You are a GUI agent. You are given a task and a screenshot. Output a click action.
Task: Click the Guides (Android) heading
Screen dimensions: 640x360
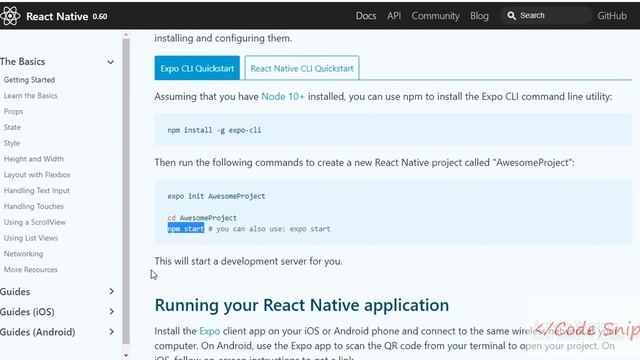click(38, 332)
